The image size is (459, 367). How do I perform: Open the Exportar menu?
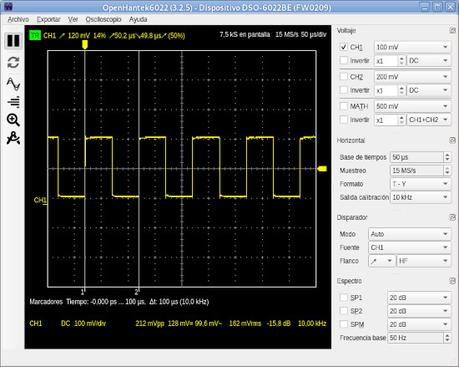click(49, 19)
